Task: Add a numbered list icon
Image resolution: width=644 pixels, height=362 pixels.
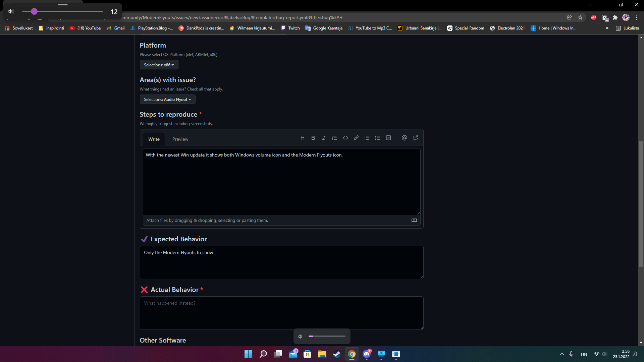Action: tap(377, 138)
